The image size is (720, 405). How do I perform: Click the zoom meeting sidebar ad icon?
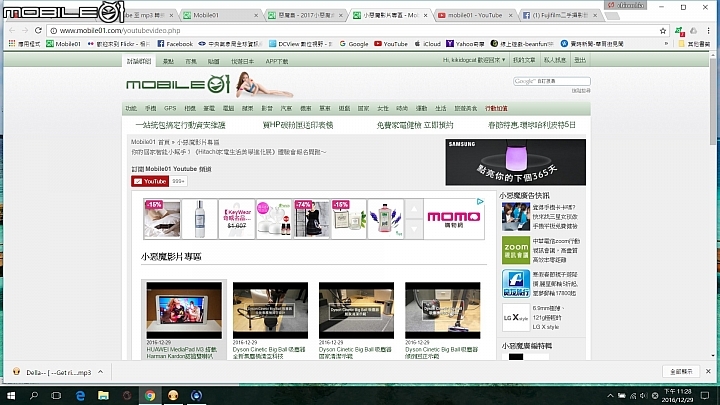[x=516, y=250]
